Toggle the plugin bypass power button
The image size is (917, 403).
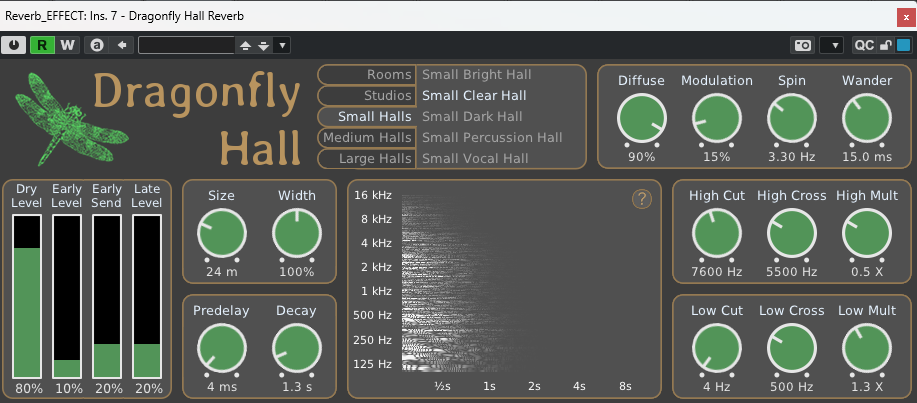[x=15, y=44]
